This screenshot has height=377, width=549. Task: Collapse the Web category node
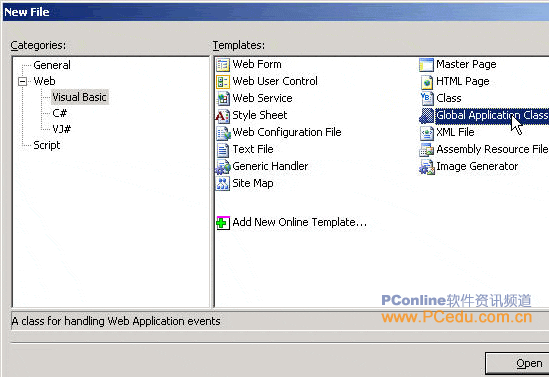(22, 82)
